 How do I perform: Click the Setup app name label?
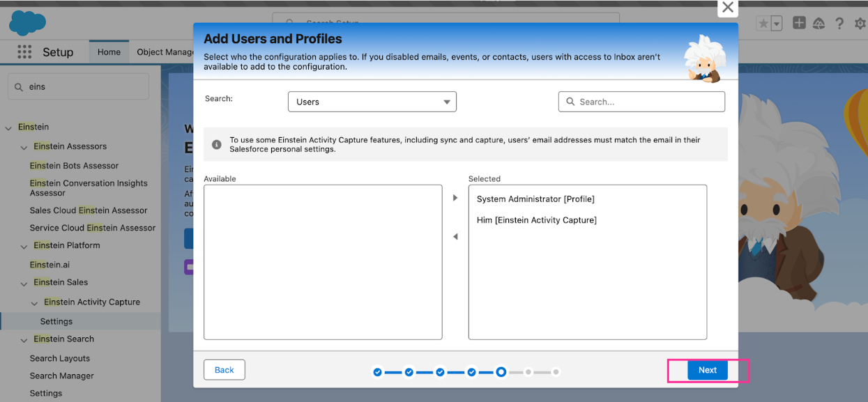pyautogui.click(x=58, y=52)
